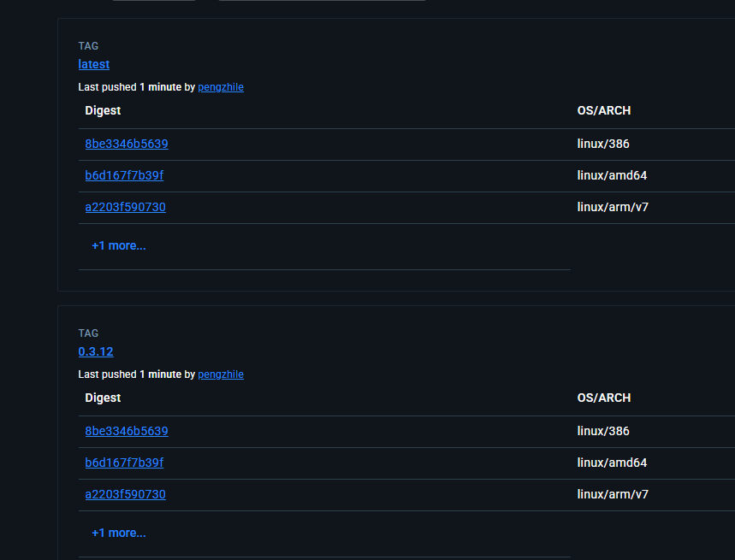This screenshot has height=560, width=735.
Task: Open digest 8be3346b5639 in 0.3.12 tag
Action: [127, 431]
